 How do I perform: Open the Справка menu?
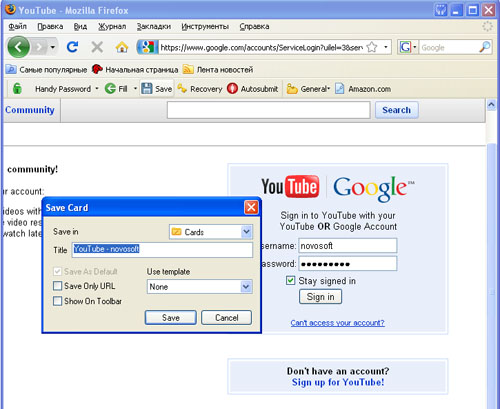[x=254, y=26]
